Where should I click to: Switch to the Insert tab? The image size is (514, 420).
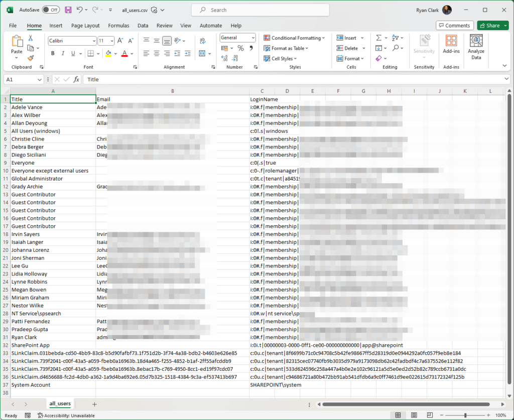pyautogui.click(x=56, y=26)
